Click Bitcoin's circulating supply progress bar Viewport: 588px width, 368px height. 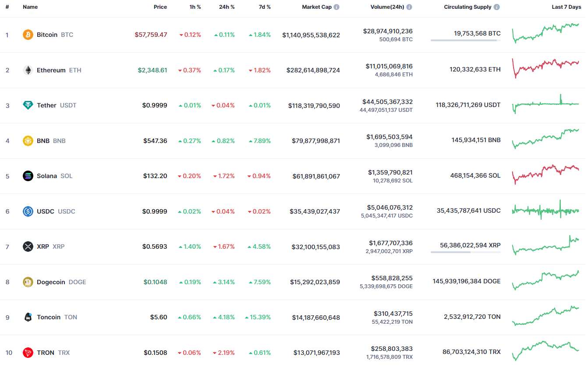point(465,40)
